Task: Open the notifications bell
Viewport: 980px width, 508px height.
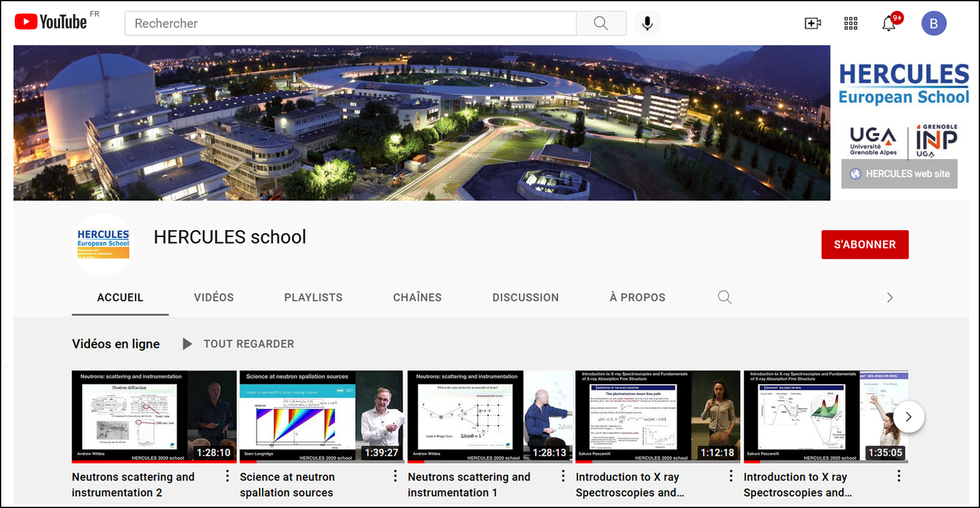Action: point(889,23)
